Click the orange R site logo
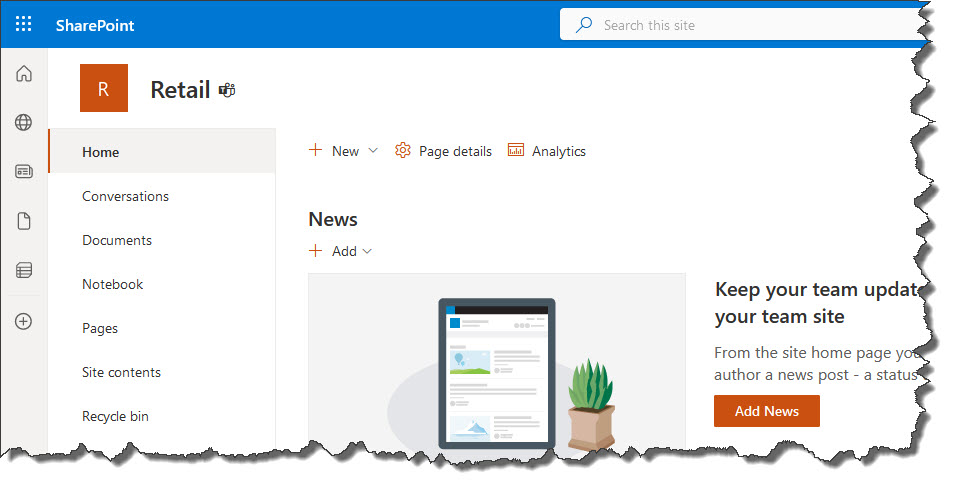This screenshot has height=487, width=956. (x=104, y=88)
